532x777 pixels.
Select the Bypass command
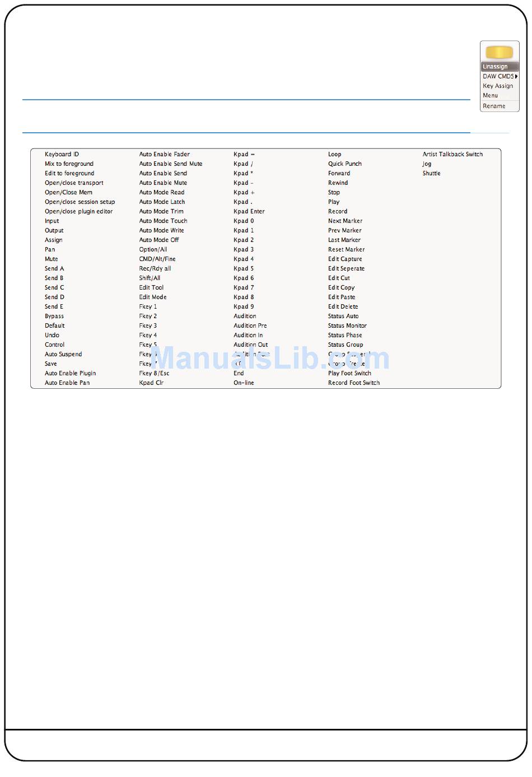[54, 316]
